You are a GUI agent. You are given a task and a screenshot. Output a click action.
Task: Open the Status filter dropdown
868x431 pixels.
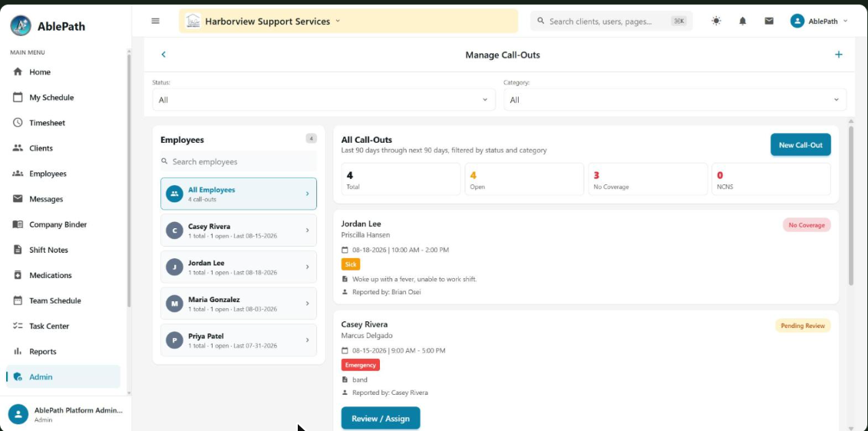coord(324,100)
